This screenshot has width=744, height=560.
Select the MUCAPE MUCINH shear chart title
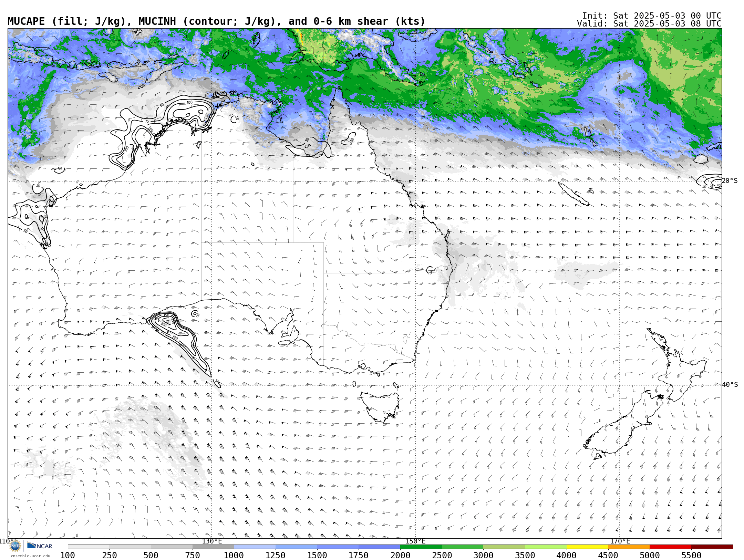[216, 21]
